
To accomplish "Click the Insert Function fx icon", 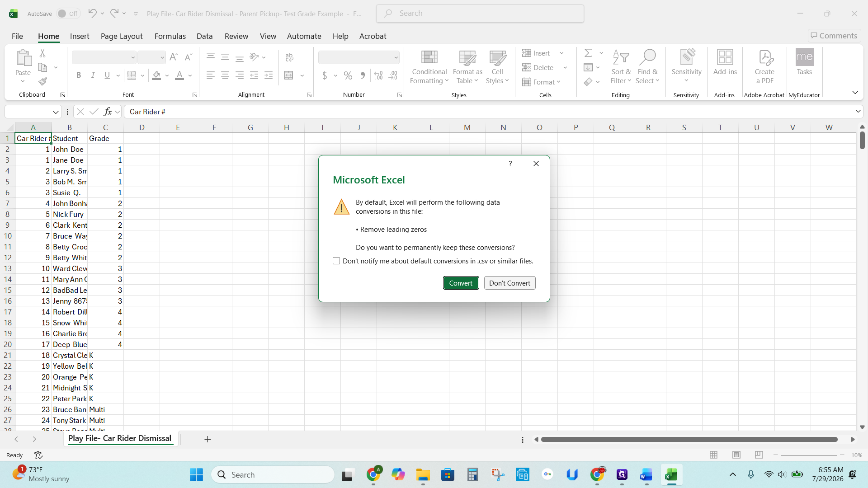I will [x=108, y=112].
